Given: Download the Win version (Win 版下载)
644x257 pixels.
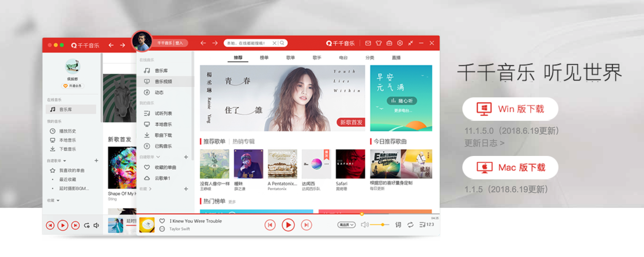Looking at the screenshot, I should point(510,109).
